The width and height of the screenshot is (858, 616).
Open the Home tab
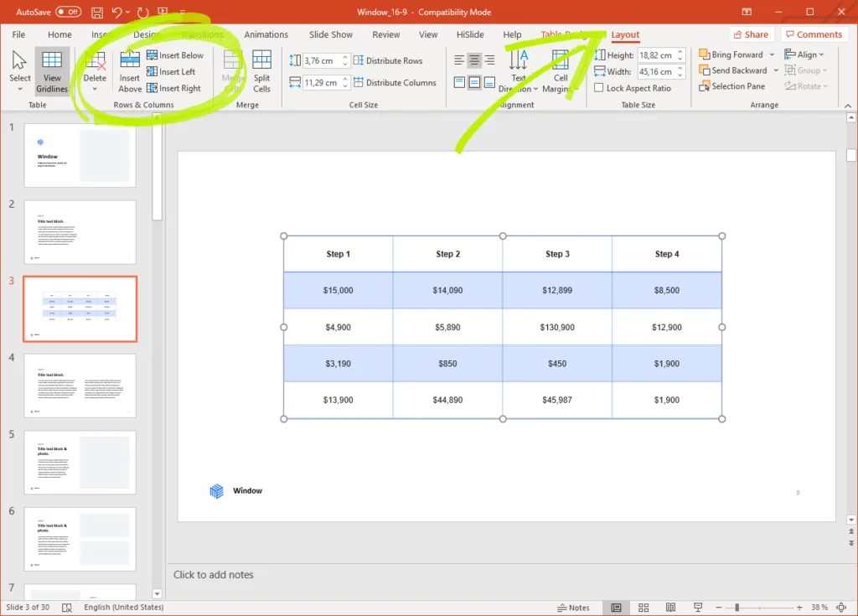[59, 34]
